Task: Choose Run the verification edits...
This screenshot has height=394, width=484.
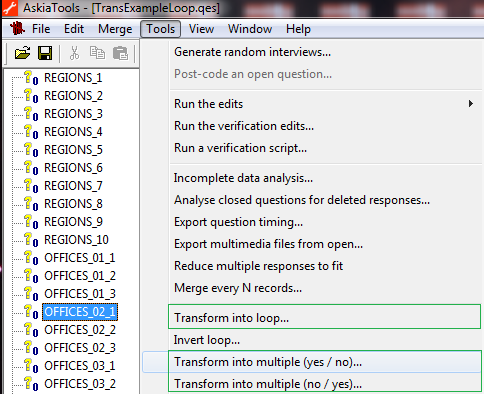Action: [x=244, y=126]
